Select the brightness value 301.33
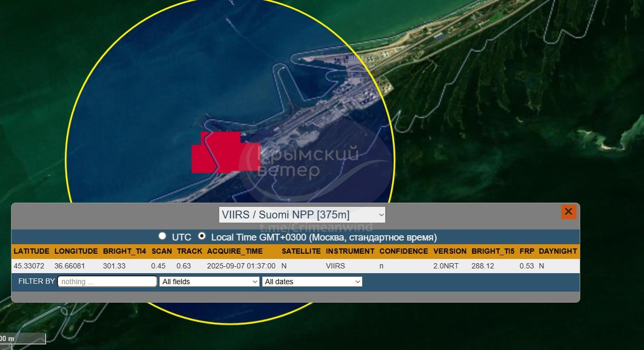The height and width of the screenshot is (350, 644). pyautogui.click(x=114, y=266)
